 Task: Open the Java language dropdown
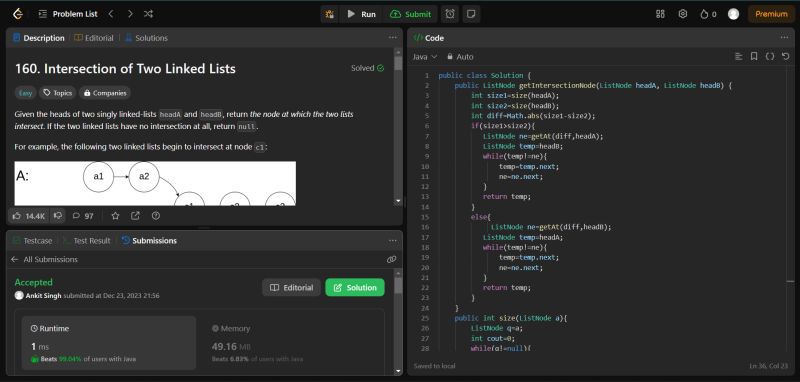click(424, 57)
